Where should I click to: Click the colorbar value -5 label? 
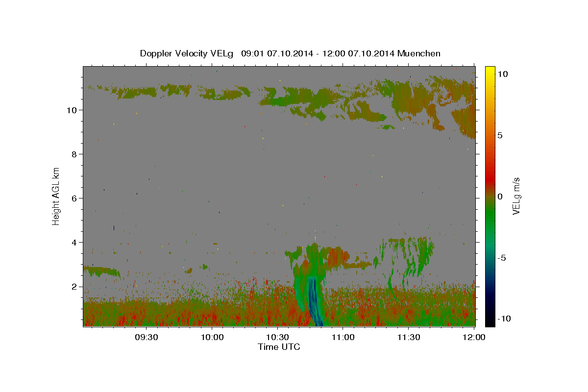502,258
